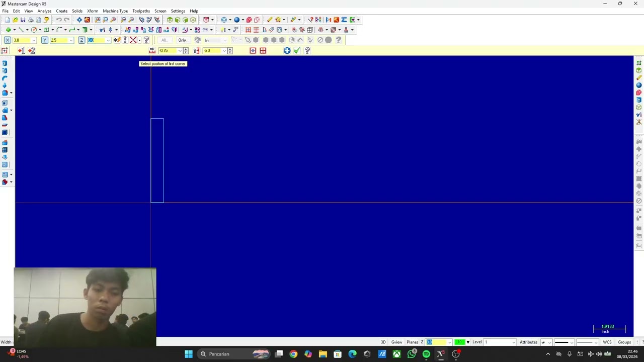
Task: Open the Xform menu
Action: 93,11
